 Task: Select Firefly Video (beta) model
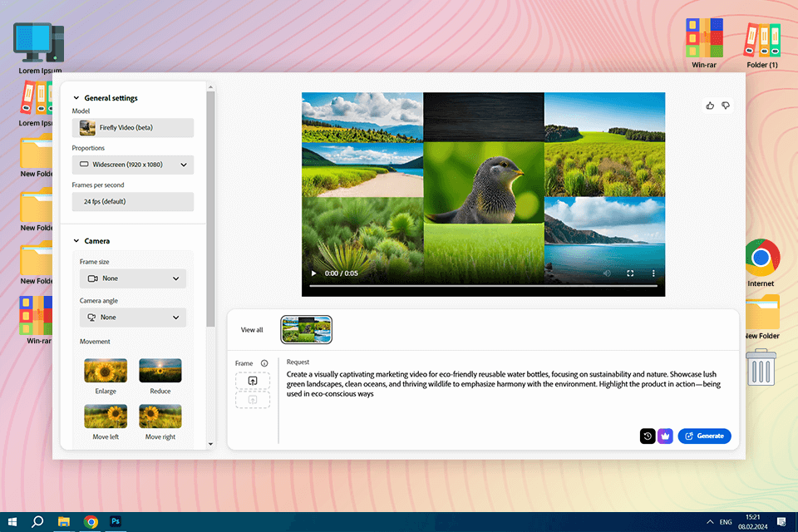click(x=133, y=128)
